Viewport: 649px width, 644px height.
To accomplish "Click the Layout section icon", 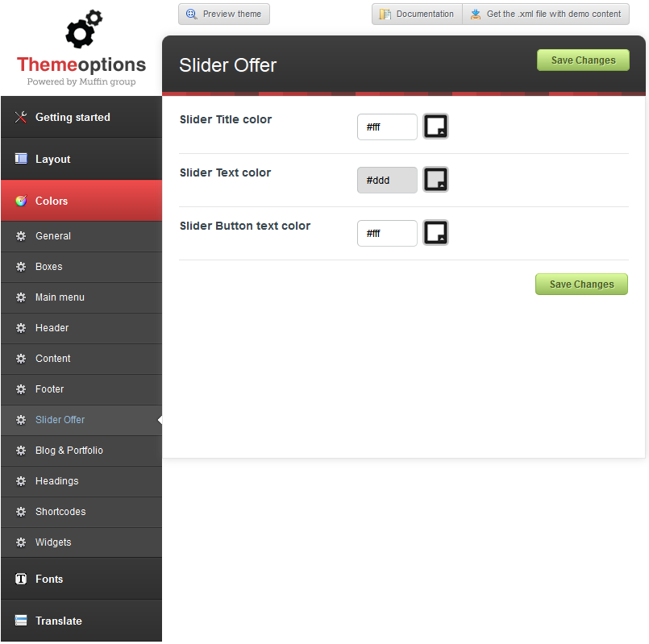I will (21, 159).
